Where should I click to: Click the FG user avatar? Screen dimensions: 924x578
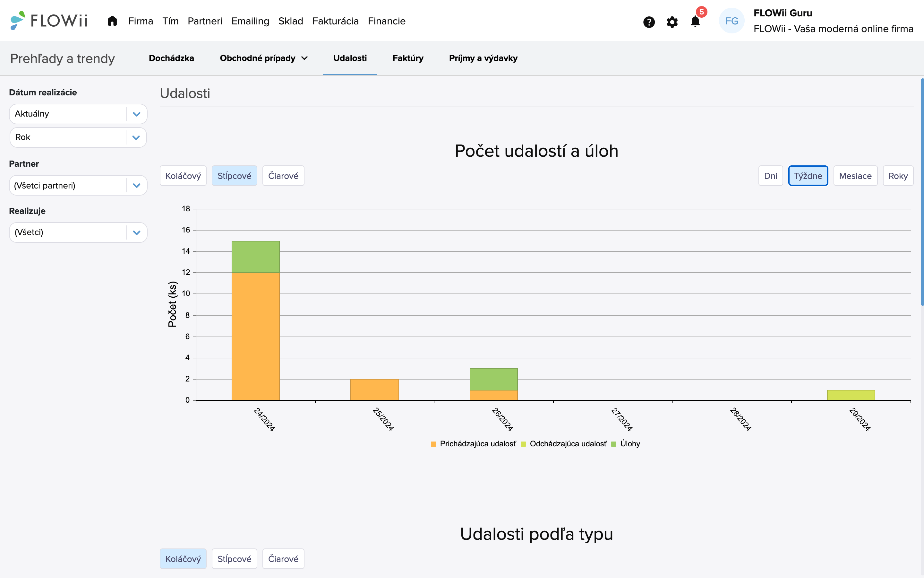tap(731, 21)
